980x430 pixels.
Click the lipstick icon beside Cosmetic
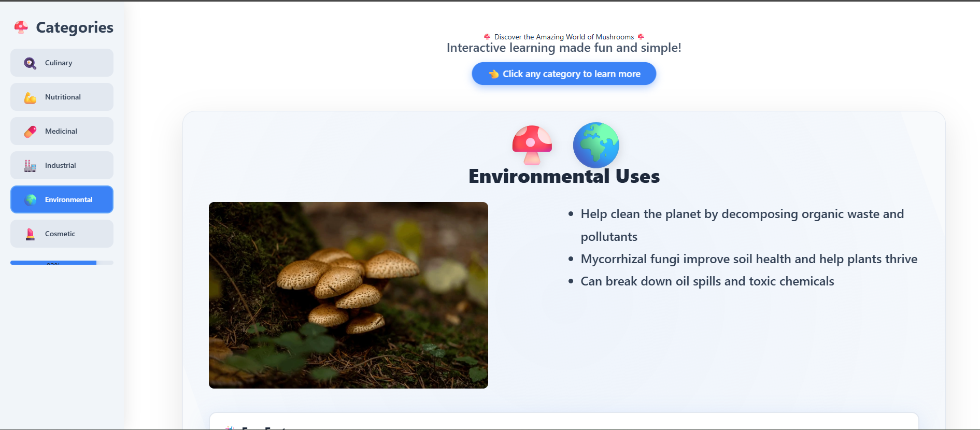tap(30, 234)
